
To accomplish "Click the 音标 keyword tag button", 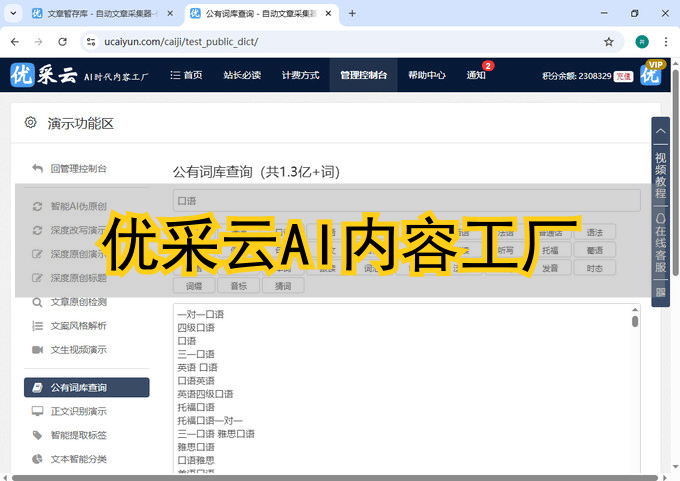I will click(x=238, y=286).
